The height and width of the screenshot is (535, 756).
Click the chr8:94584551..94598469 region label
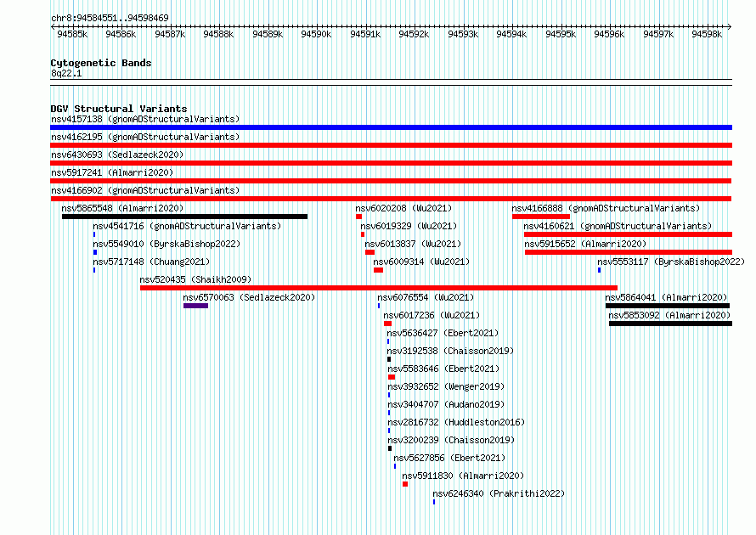110,18
